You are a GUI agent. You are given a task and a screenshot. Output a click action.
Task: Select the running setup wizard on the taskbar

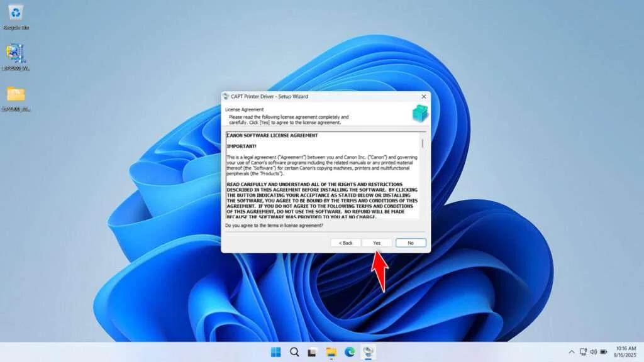pos(368,352)
